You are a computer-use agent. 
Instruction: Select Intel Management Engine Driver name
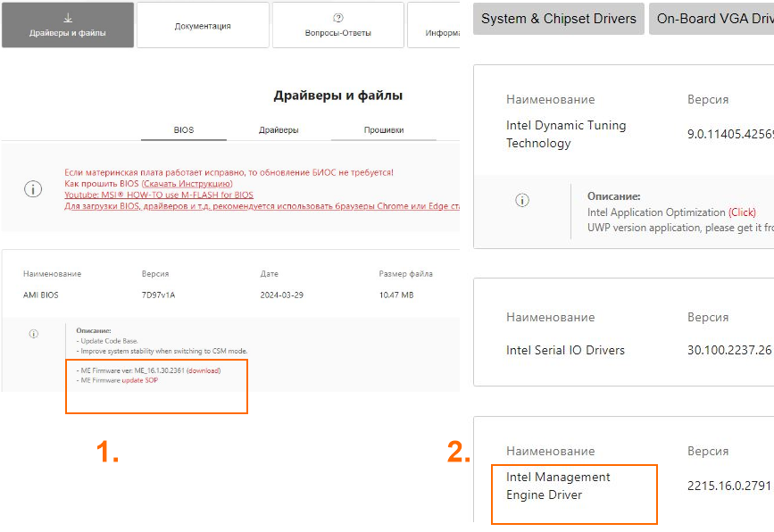[x=558, y=486]
